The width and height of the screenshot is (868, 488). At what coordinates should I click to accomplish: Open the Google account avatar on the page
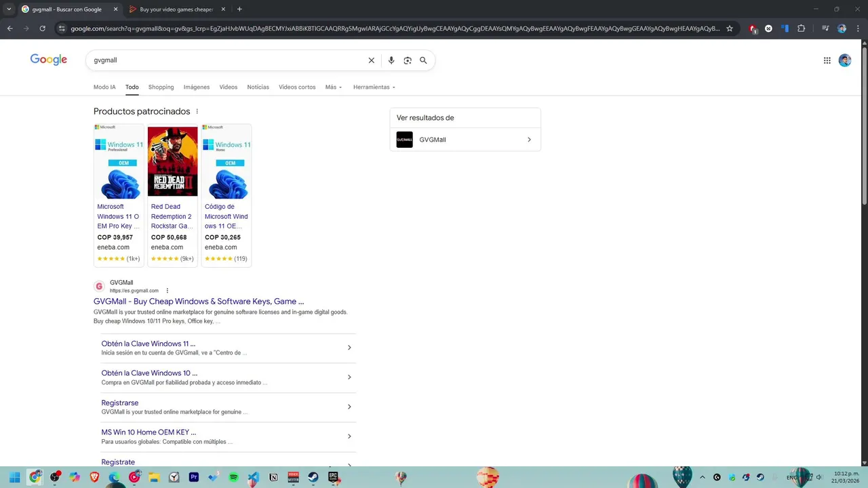[845, 60]
